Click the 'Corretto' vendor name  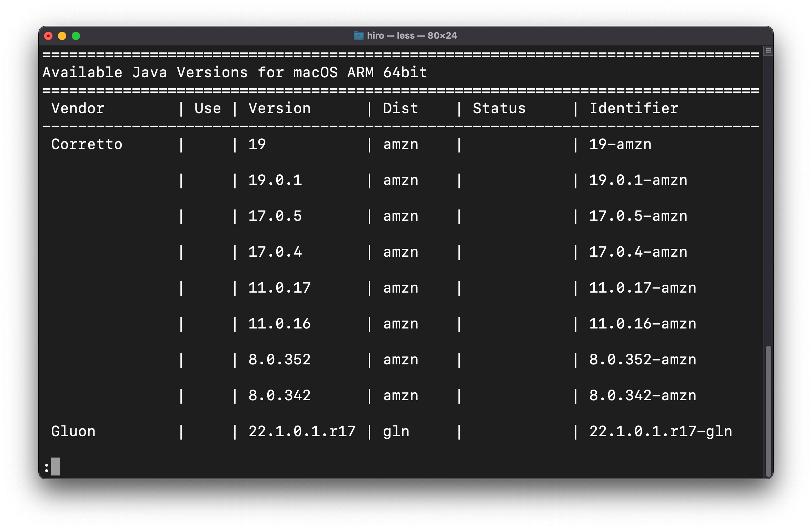click(87, 144)
